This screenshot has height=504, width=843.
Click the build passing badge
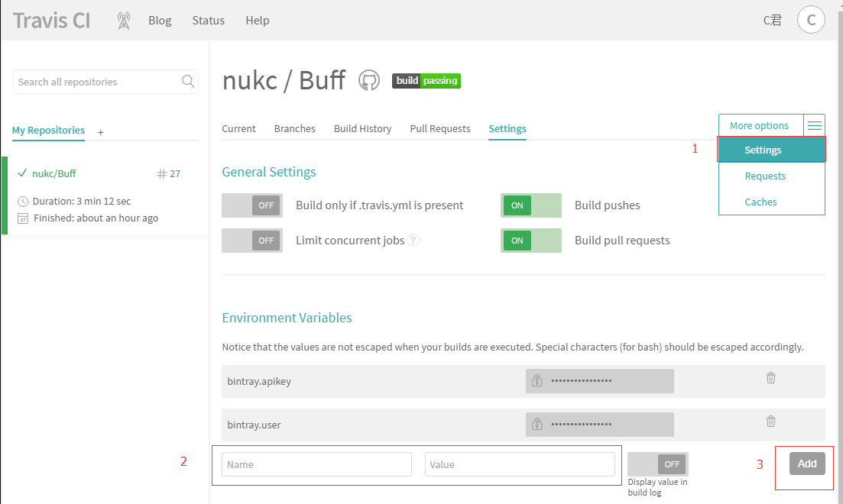[426, 81]
